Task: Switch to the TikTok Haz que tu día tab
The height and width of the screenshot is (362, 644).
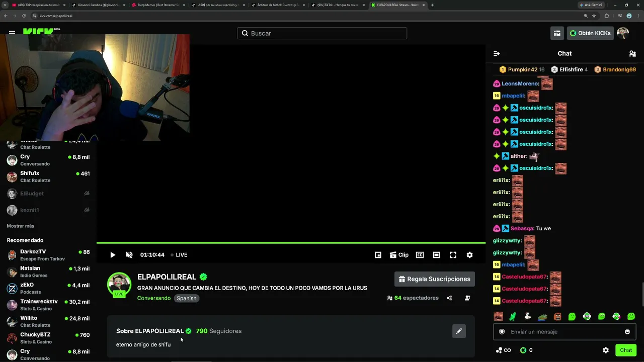Action: [x=338, y=5]
